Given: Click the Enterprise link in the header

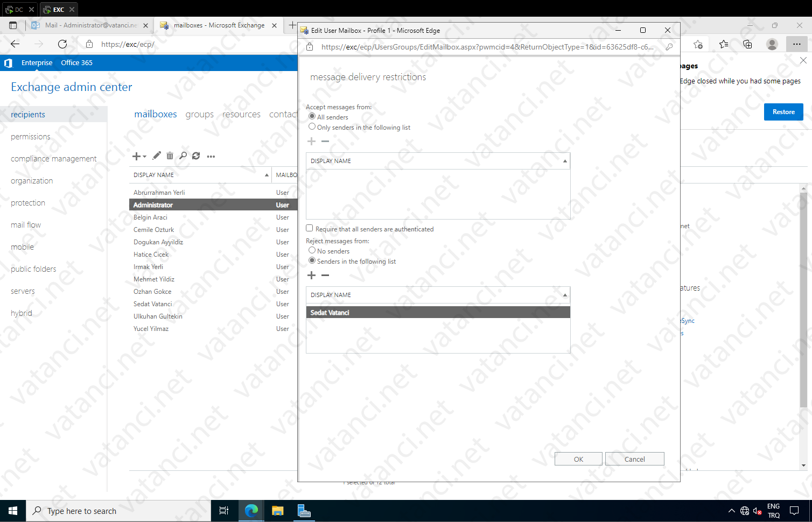Looking at the screenshot, I should 37,63.
